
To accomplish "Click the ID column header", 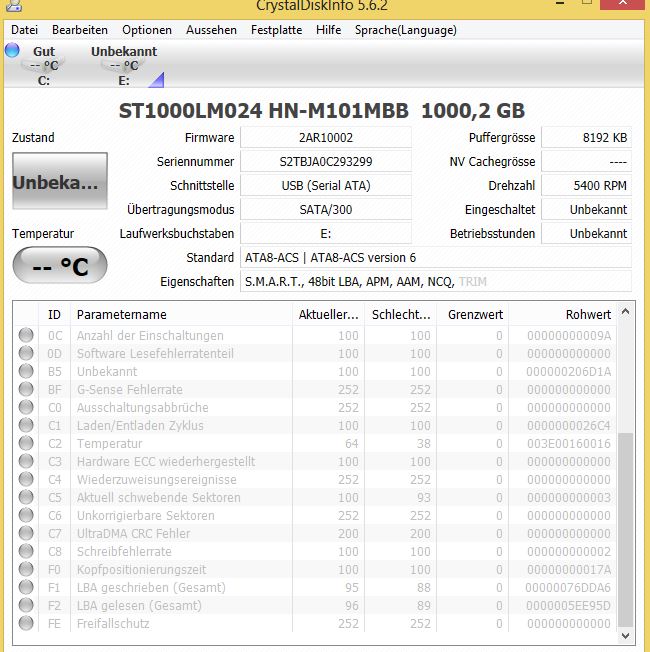I will 54,315.
